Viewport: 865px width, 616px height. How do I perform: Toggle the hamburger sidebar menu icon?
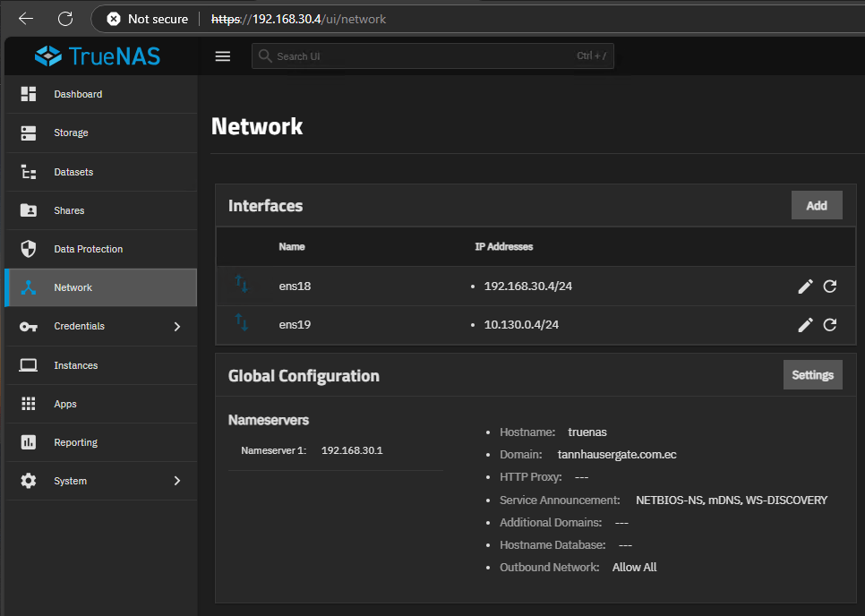click(223, 56)
